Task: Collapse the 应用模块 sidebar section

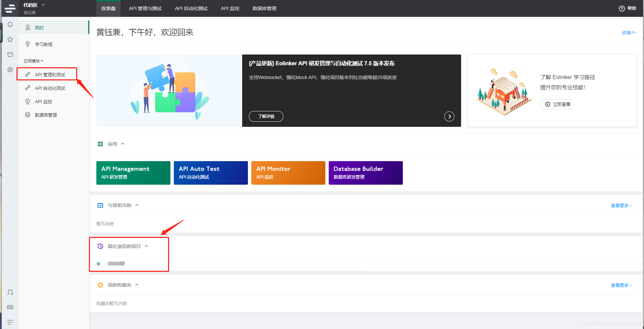Action: coord(33,61)
